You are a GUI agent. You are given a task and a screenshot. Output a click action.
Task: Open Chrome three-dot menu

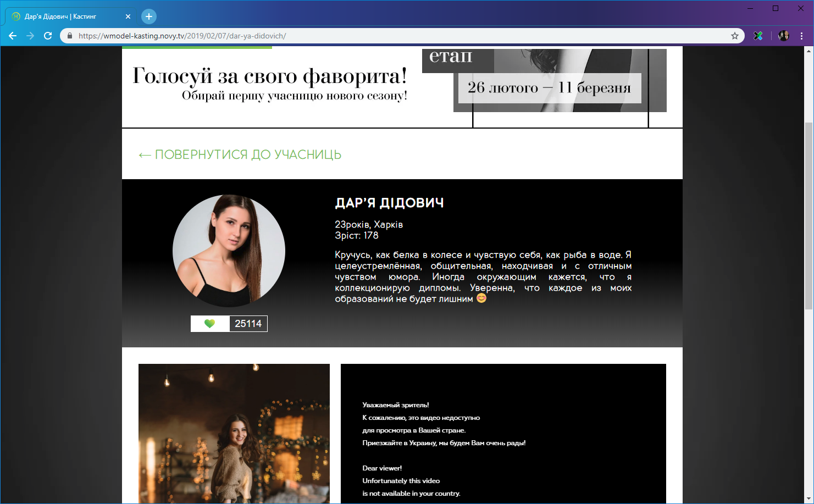[802, 36]
